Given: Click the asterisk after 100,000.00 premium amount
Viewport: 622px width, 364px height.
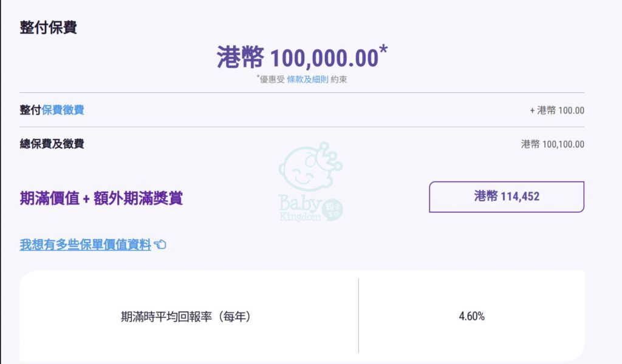Looking at the screenshot, I should (383, 50).
